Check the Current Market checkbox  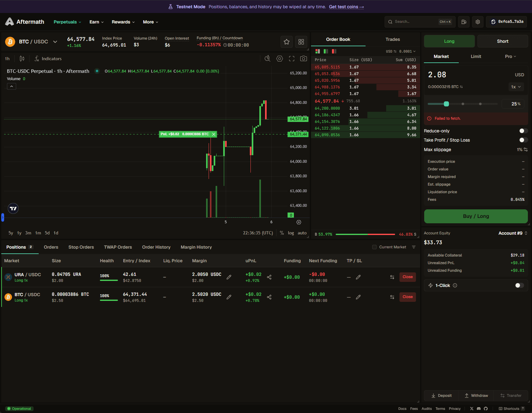click(374, 247)
